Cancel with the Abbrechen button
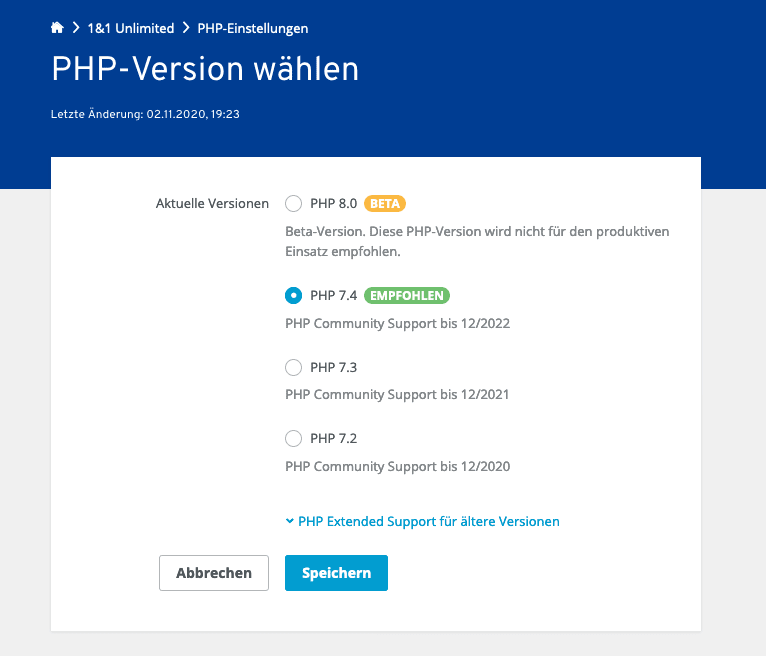 click(214, 573)
